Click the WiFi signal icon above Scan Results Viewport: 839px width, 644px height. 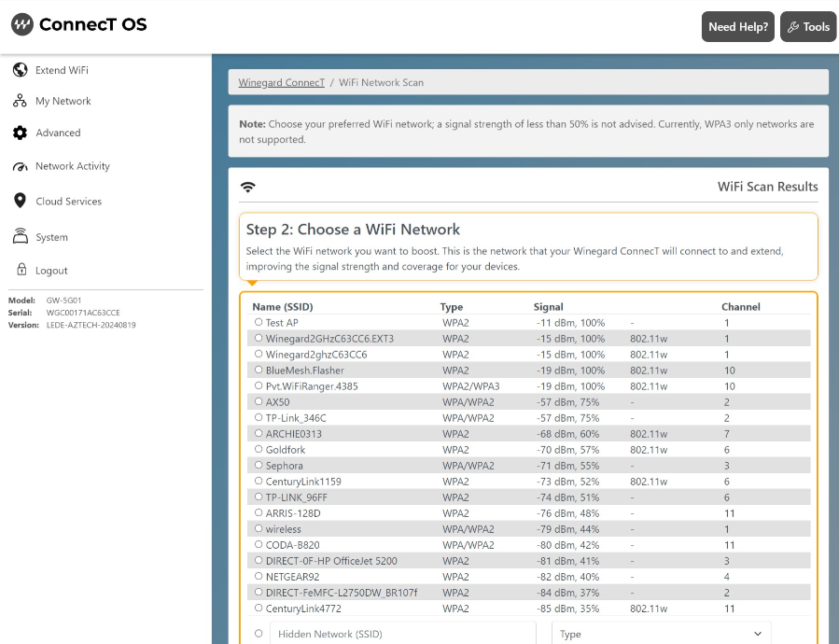pyautogui.click(x=248, y=185)
